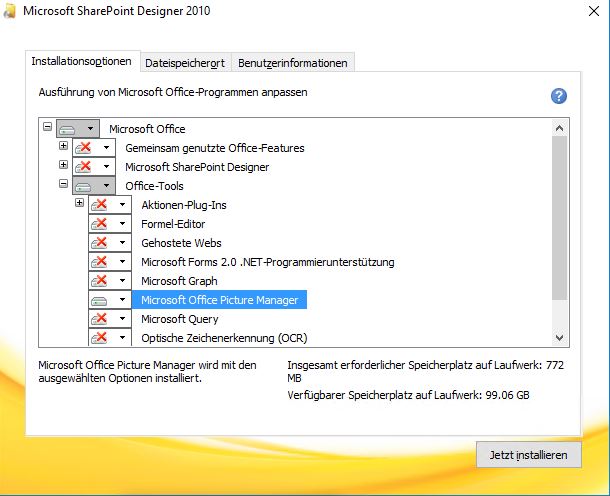Image resolution: width=610 pixels, height=496 pixels.
Task: Select the Microsoft SharePoint Designer tree label
Action: pos(197,167)
